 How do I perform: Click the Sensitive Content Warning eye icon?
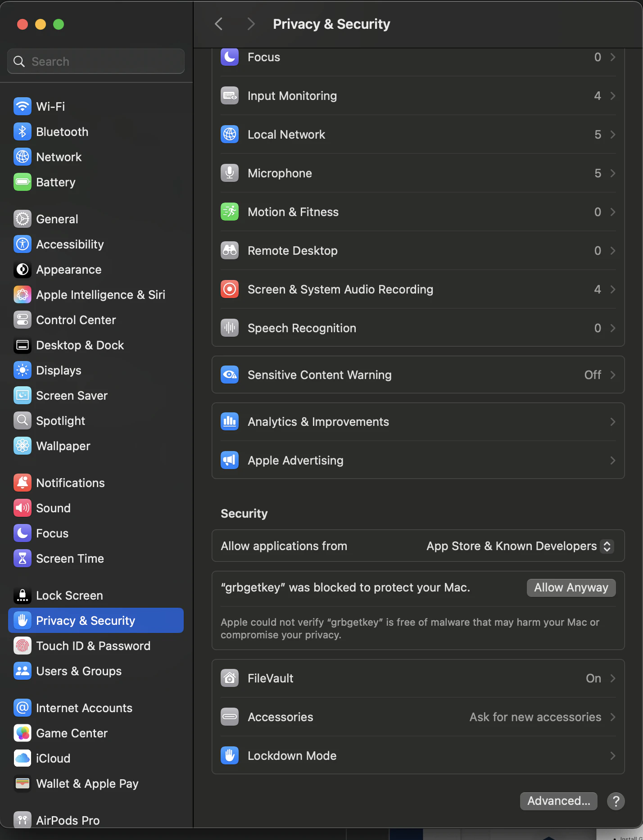(230, 375)
